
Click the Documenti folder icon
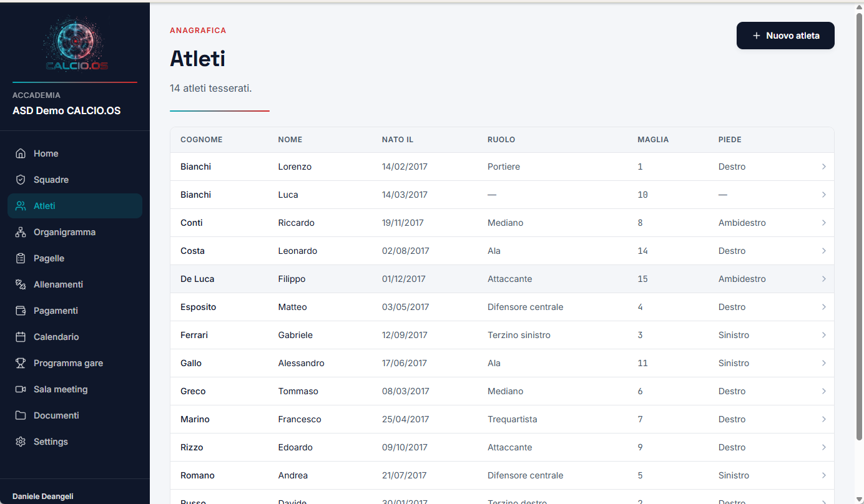coord(21,415)
